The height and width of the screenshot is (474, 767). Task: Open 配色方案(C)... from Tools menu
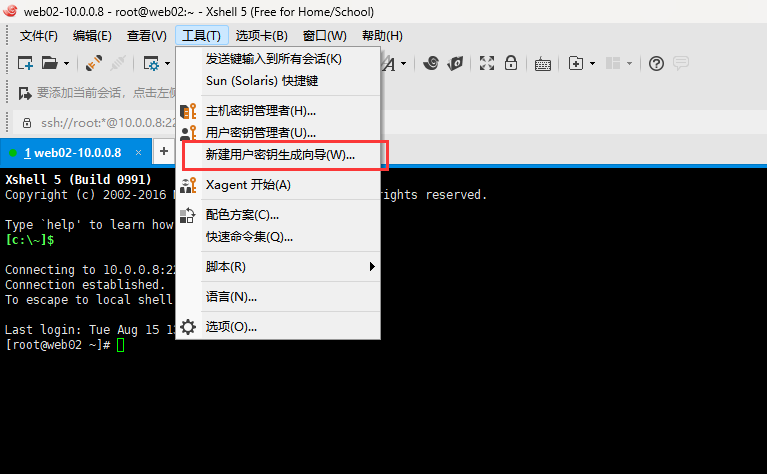coord(278,215)
